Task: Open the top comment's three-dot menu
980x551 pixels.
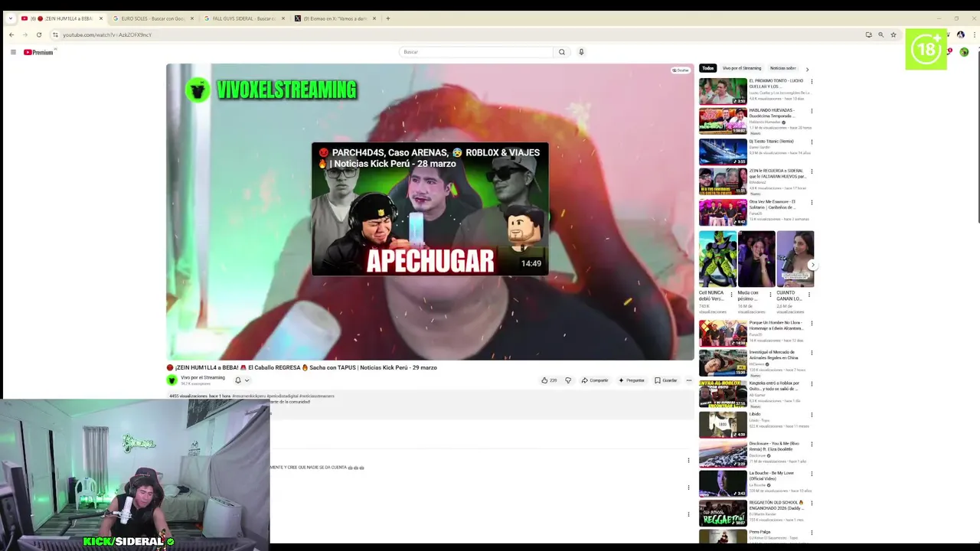Action: 688,461
